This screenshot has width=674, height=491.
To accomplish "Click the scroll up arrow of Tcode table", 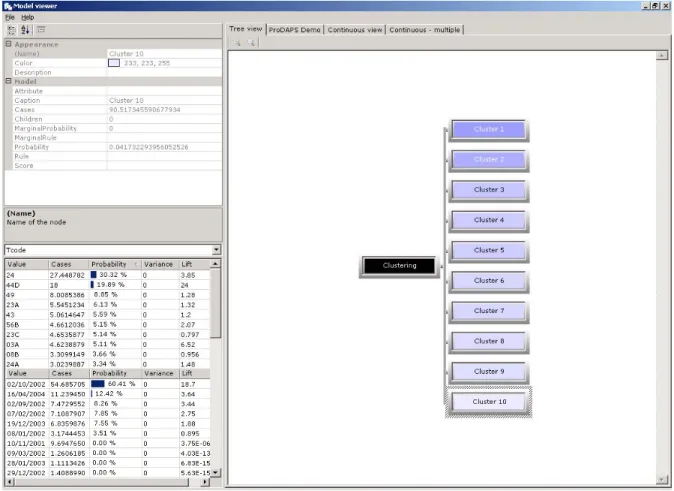I will tap(216, 263).
